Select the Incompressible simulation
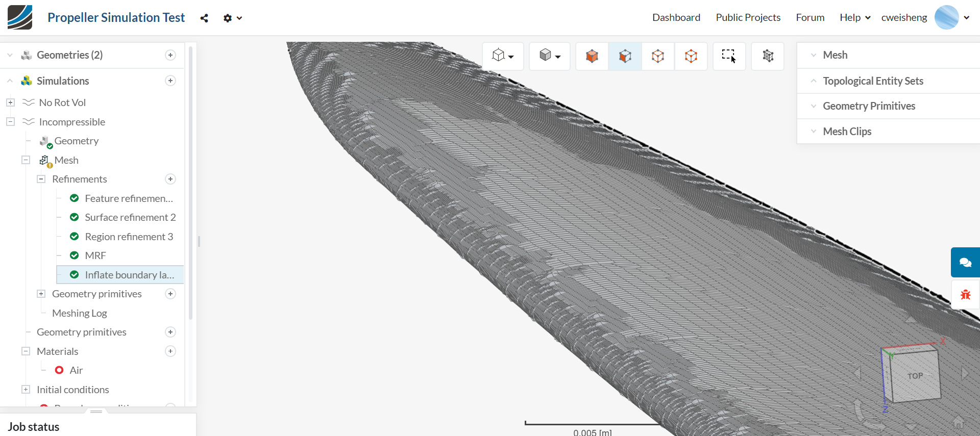 [72, 122]
